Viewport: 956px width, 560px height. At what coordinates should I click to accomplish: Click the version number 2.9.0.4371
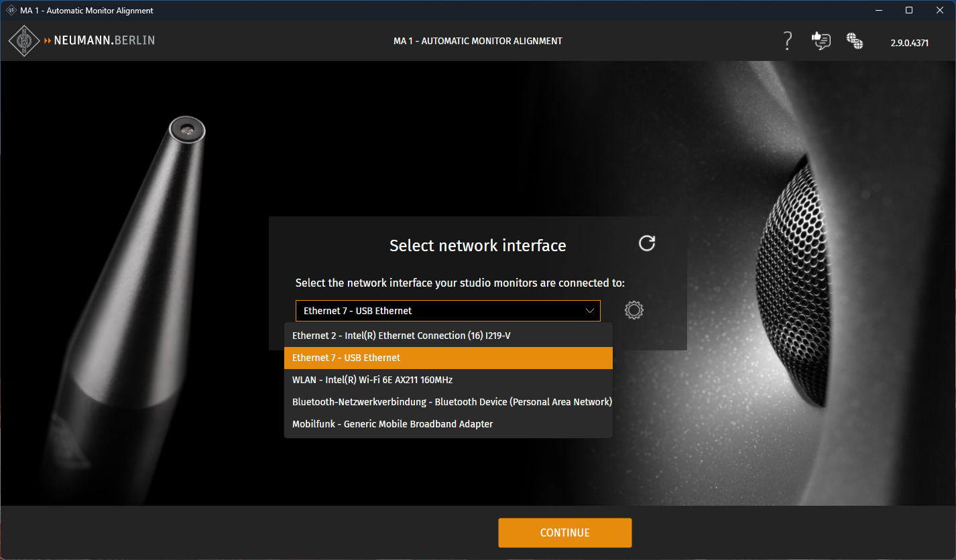(909, 42)
